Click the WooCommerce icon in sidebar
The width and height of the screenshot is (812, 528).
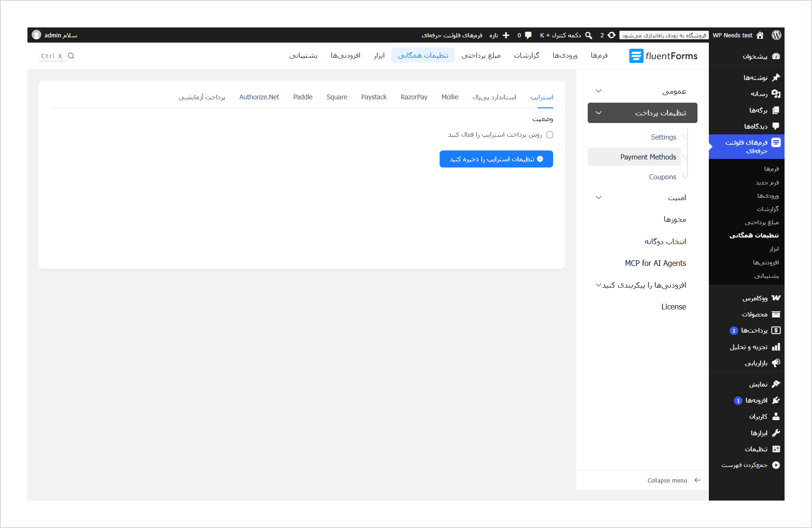776,298
